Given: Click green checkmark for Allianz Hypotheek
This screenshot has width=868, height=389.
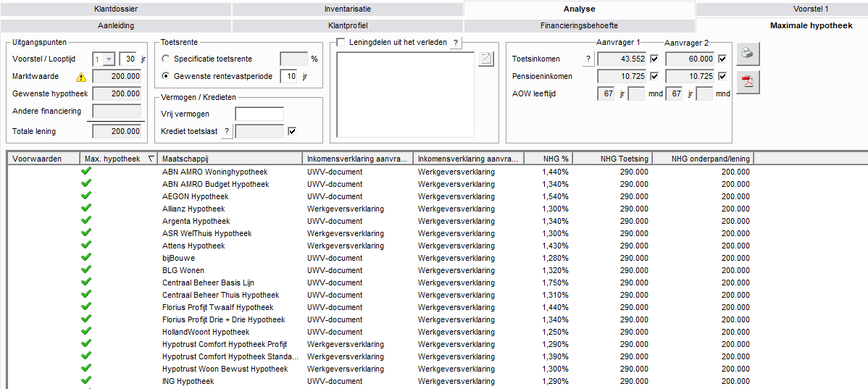Looking at the screenshot, I should 85,208.
